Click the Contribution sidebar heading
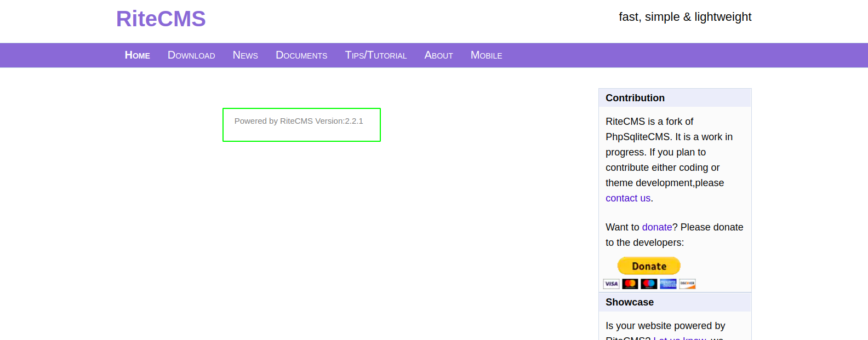868x340 pixels. coord(635,98)
